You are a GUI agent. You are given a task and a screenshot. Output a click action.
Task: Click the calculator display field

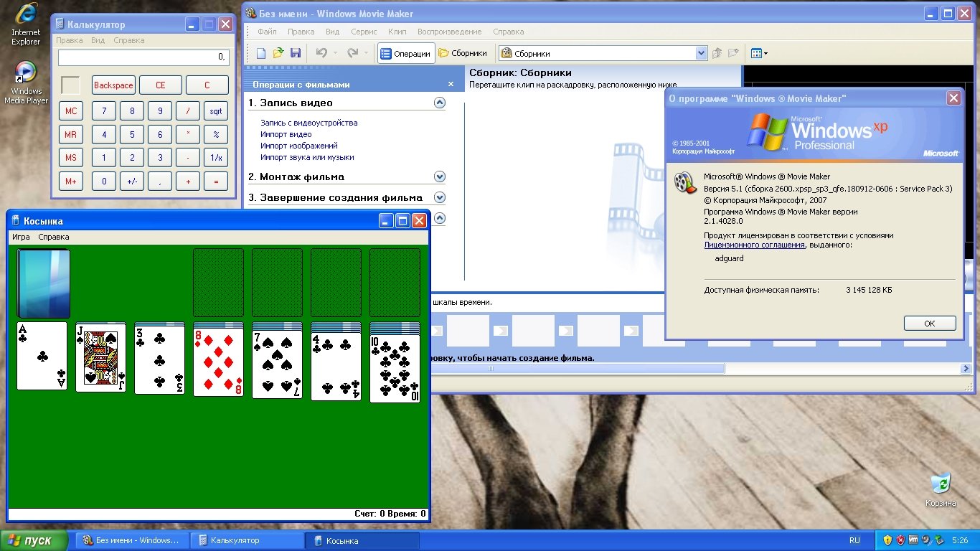143,57
